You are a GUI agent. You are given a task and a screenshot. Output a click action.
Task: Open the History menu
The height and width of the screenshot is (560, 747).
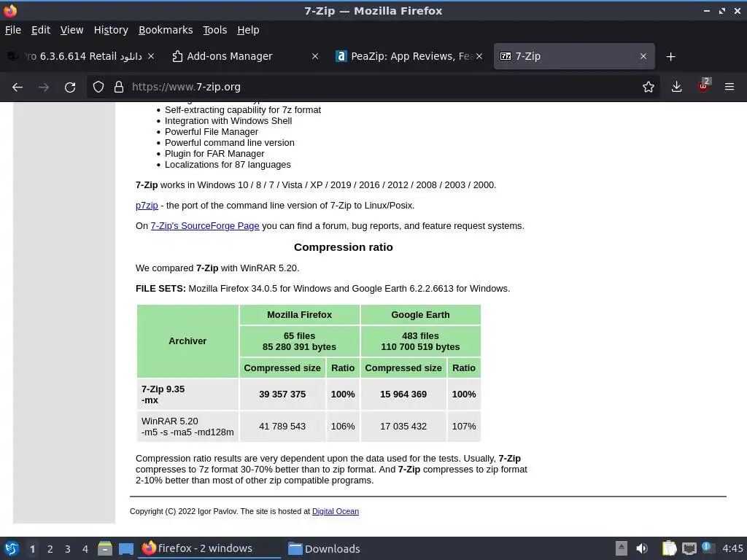click(111, 30)
